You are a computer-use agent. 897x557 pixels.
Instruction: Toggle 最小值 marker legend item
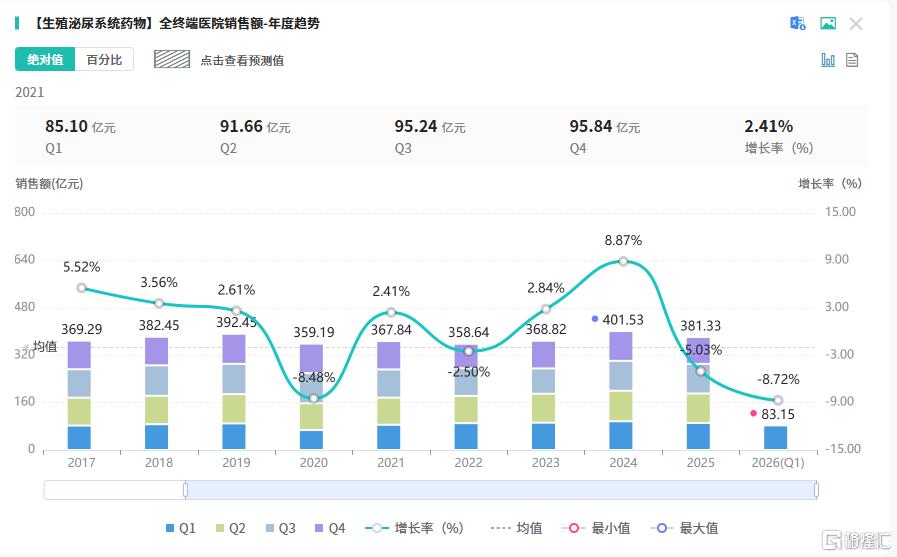[596, 528]
